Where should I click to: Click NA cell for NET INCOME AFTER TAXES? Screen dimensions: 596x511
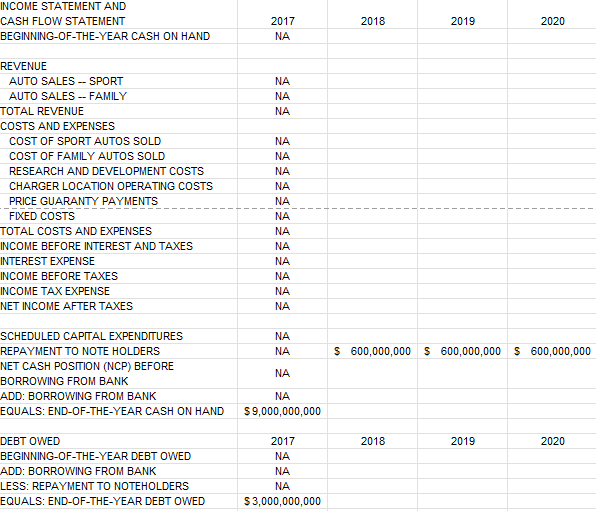point(282,306)
